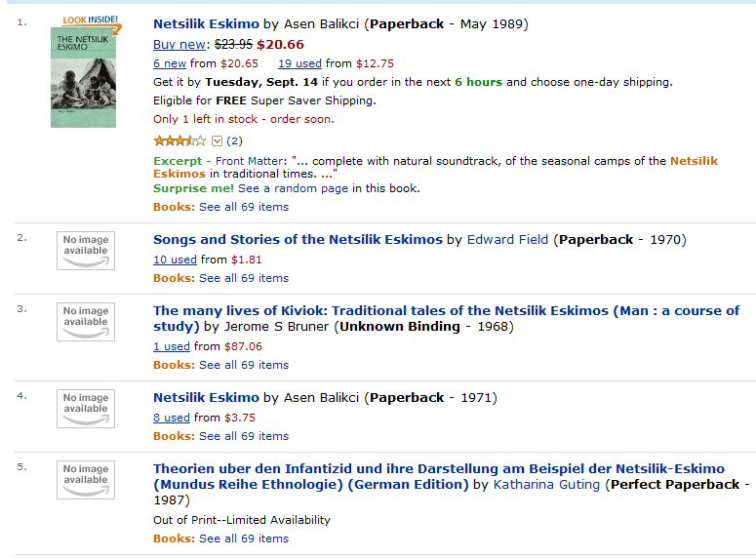This screenshot has height=559, width=756.
Task: Click the Surprise me! random page link
Action: click(193, 188)
